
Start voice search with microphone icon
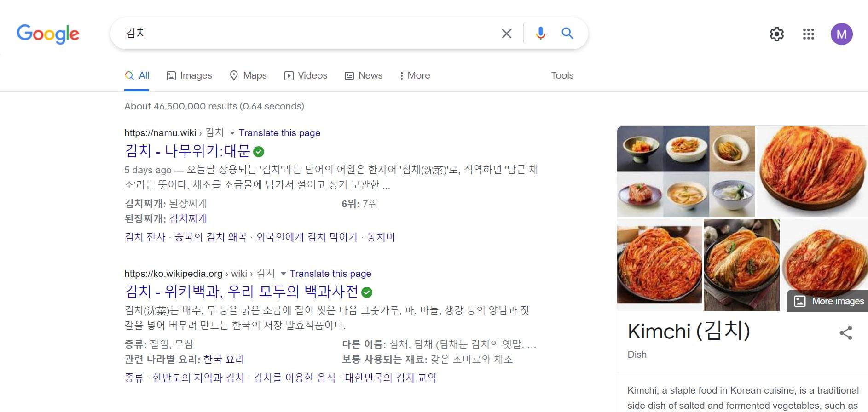(540, 34)
